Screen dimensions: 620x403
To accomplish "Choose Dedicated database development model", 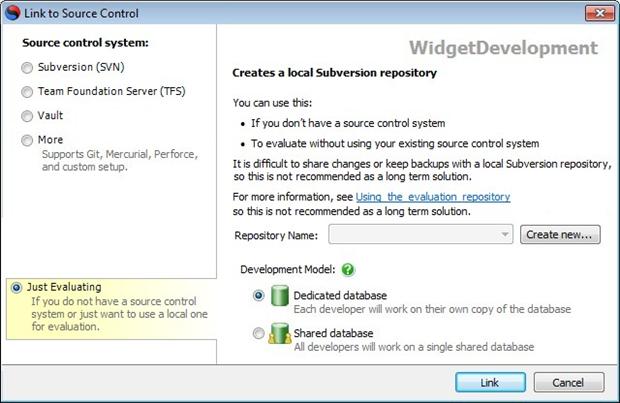I will pyautogui.click(x=259, y=295).
